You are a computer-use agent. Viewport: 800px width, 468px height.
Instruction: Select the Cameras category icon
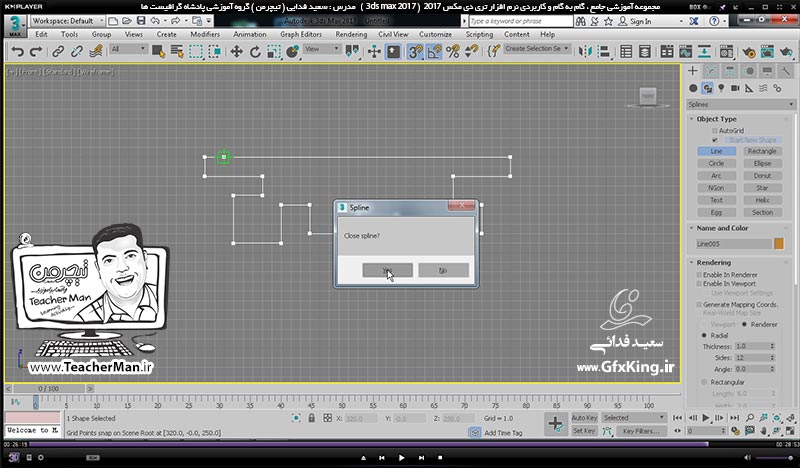pos(735,88)
